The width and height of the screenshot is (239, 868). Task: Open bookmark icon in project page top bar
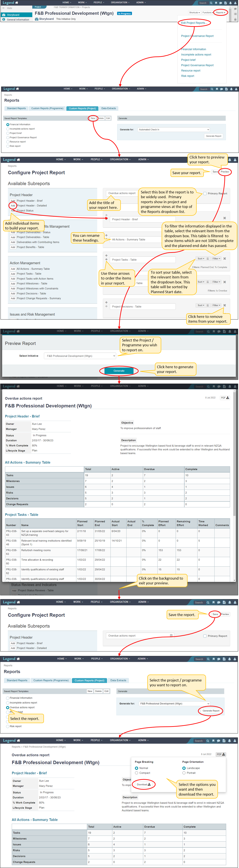click(216, 3)
